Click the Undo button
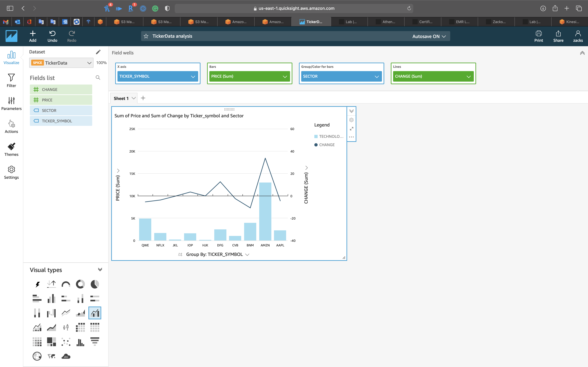The image size is (588, 367). 52,36
